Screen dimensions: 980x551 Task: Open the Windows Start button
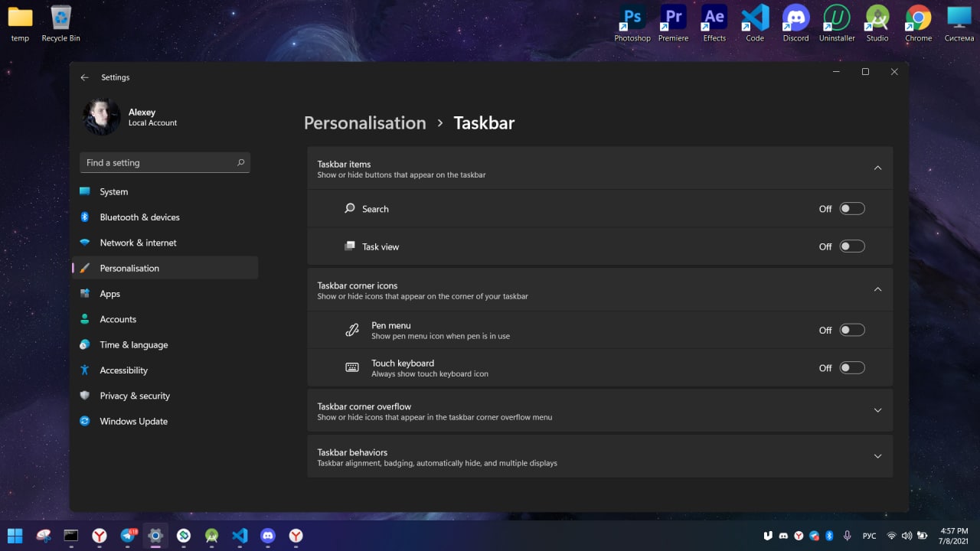(15, 536)
